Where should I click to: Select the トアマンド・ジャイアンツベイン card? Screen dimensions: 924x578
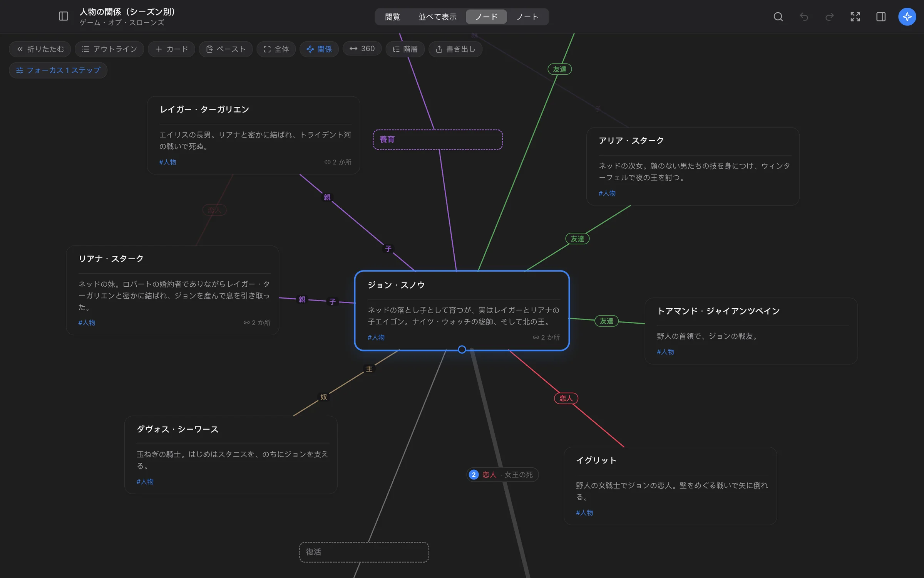click(751, 331)
